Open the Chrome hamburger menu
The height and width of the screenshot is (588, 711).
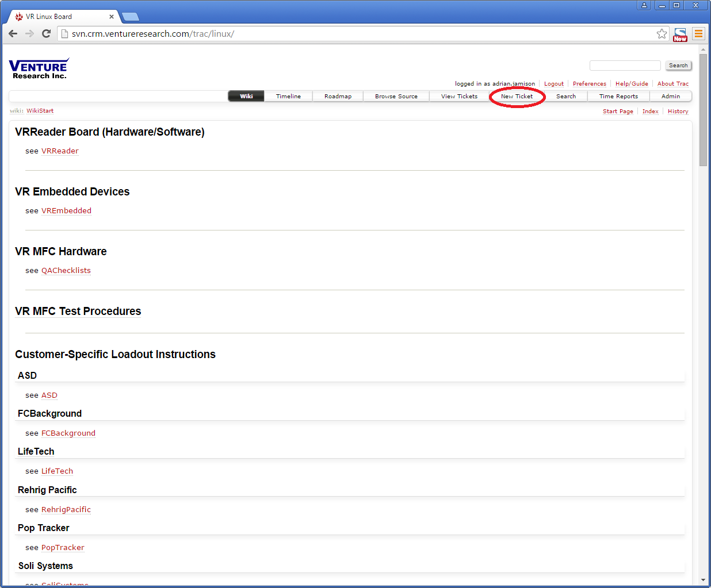(x=698, y=34)
